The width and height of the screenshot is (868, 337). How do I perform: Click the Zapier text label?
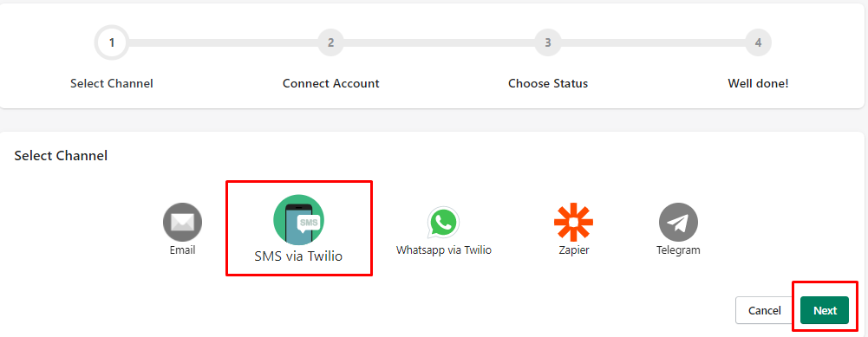pos(574,250)
